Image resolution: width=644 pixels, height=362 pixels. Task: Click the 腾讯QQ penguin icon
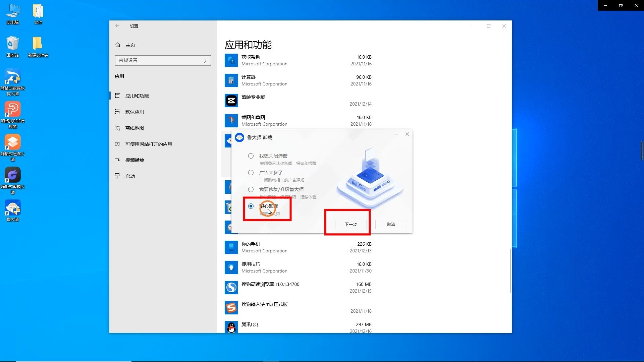pyautogui.click(x=231, y=327)
